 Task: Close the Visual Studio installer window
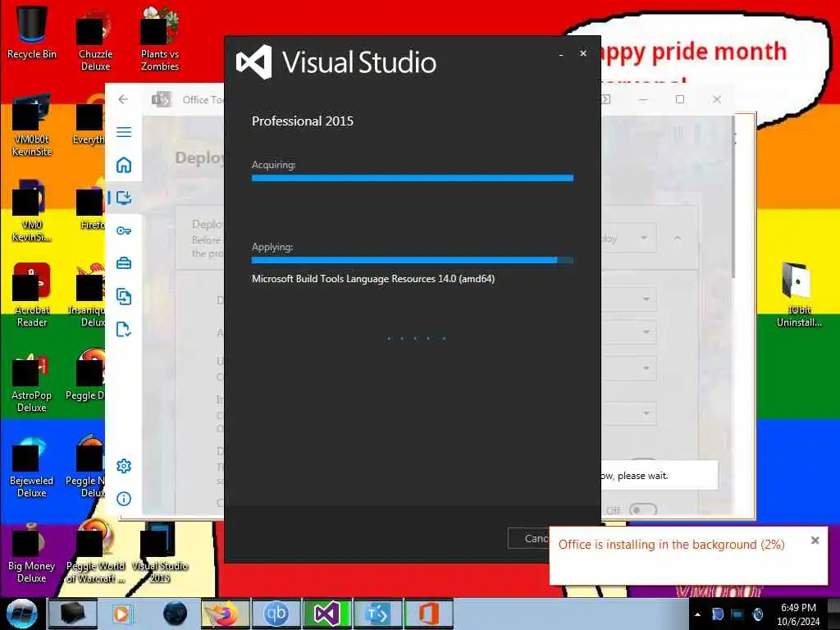[583, 53]
